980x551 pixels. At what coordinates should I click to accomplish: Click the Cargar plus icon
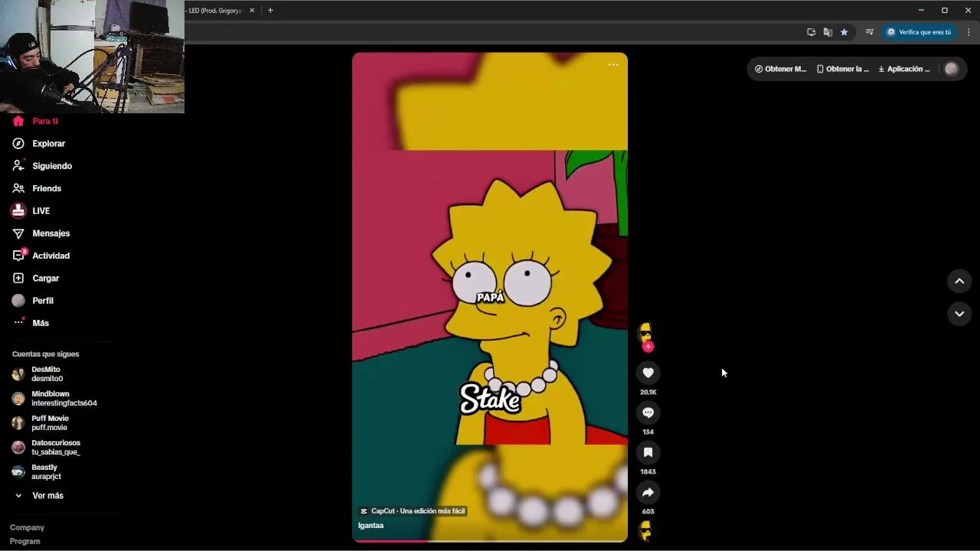pos(18,278)
